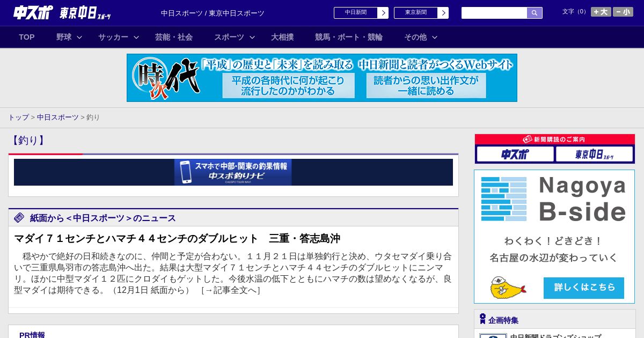Click the 時代 平成 web site banner

point(322,78)
